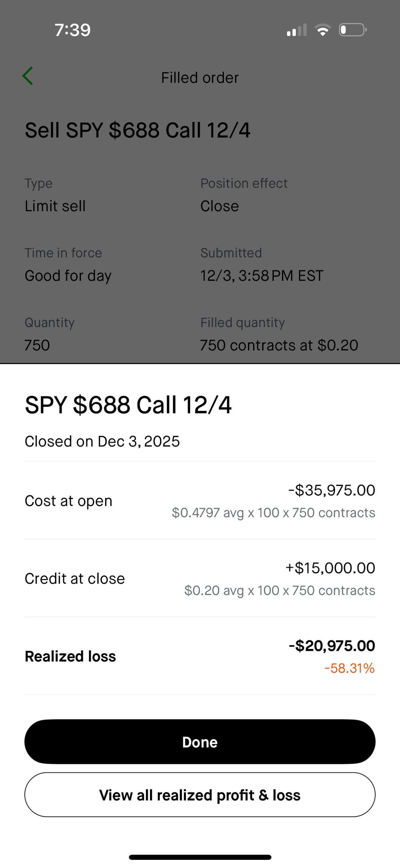Tap the Realized loss amount -$20,975.00
Image resolution: width=400 pixels, height=868 pixels.
[332, 646]
